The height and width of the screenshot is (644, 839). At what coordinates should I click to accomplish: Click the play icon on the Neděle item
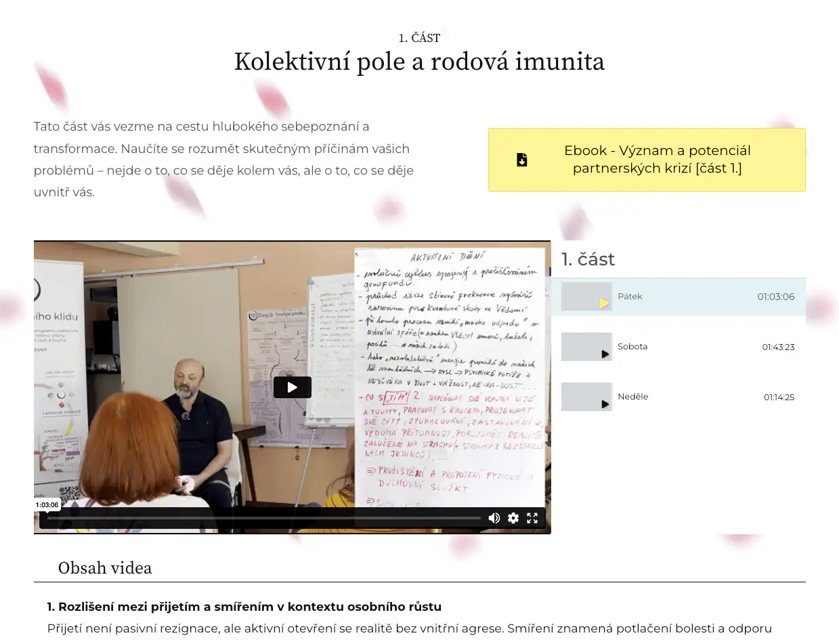click(605, 404)
